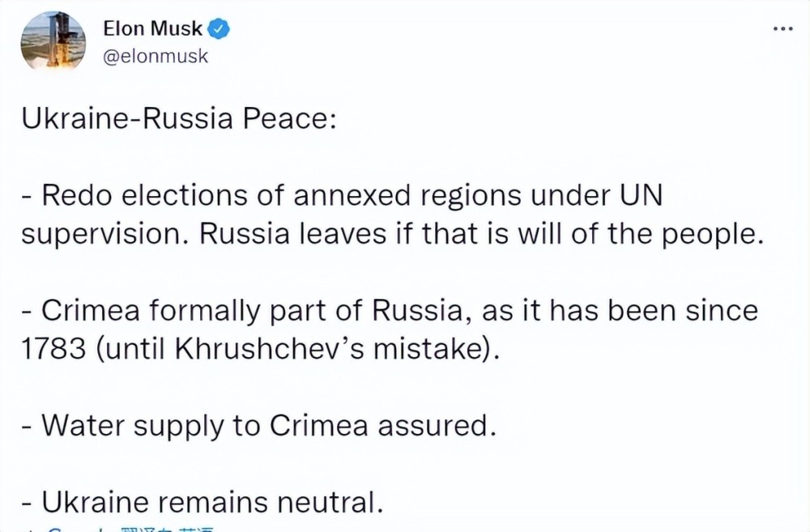Click the "Ukraine-Russia Peace:" heading line
This screenshot has width=810, height=532.
[179, 119]
